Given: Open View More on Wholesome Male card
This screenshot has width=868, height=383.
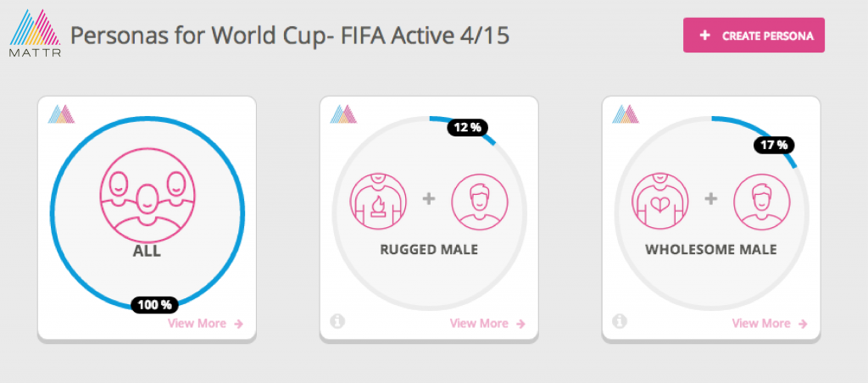Looking at the screenshot, I should point(770,323).
